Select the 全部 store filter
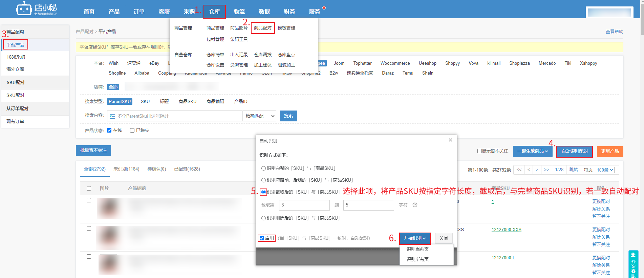This screenshot has width=644, height=278. click(x=113, y=87)
